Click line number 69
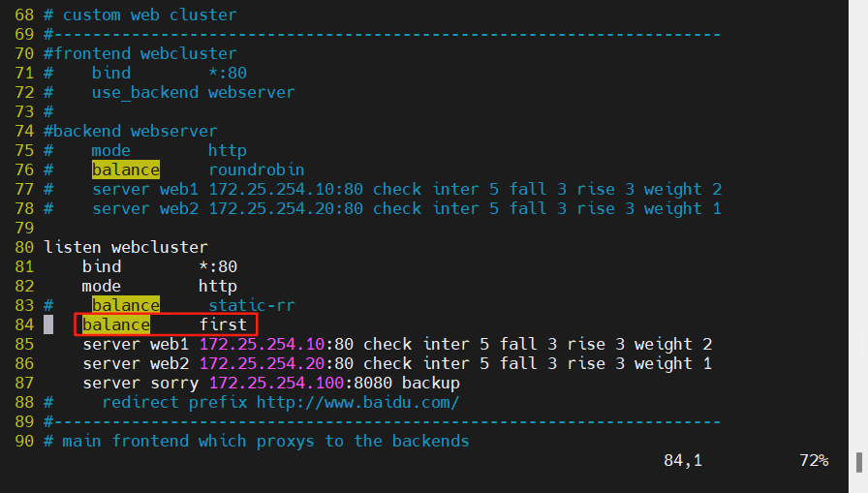This screenshot has height=493, width=868. click(24, 34)
